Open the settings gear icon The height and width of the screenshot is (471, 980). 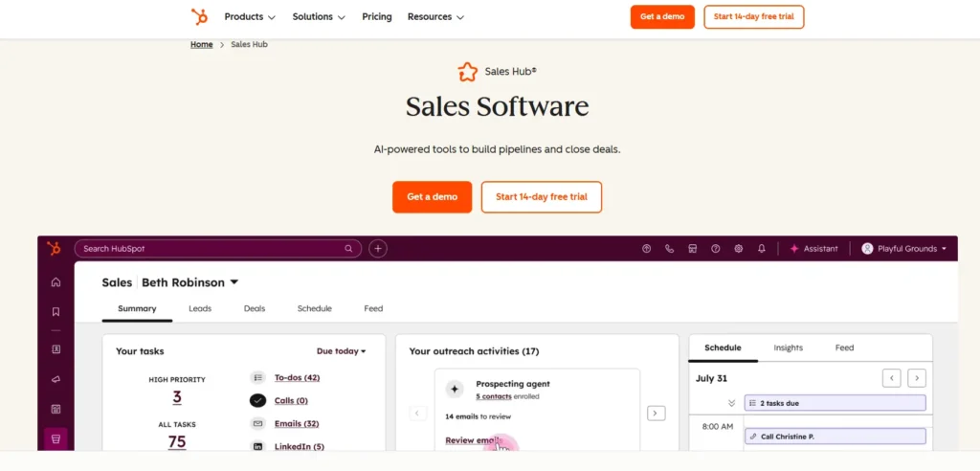point(738,248)
